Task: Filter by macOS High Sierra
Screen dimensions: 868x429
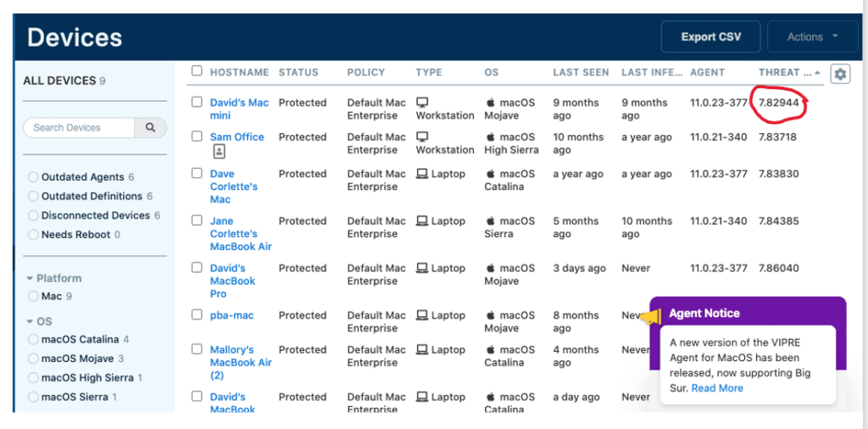Action: point(33,377)
